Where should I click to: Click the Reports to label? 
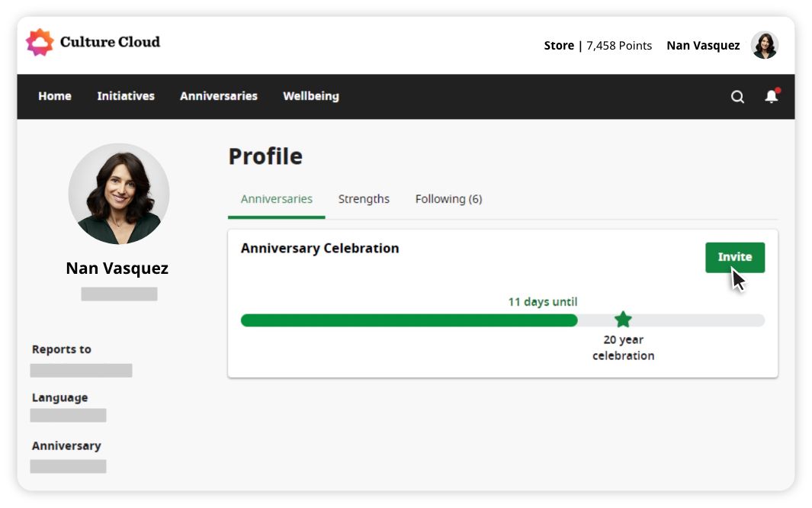62,349
